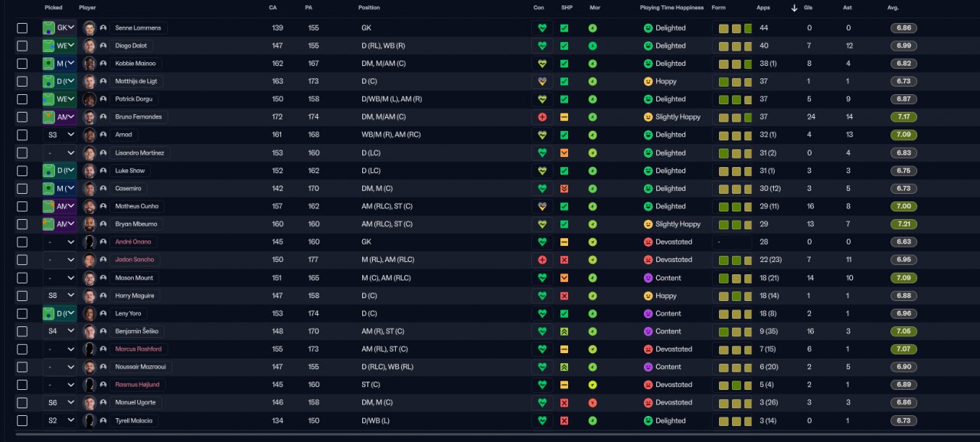Sort by the Position column header
980x442 pixels.
coord(369,8)
